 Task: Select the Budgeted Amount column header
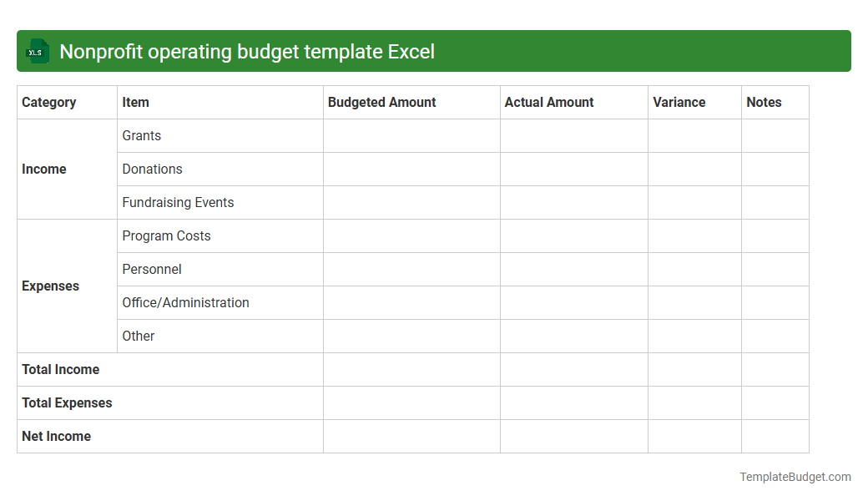click(x=381, y=102)
